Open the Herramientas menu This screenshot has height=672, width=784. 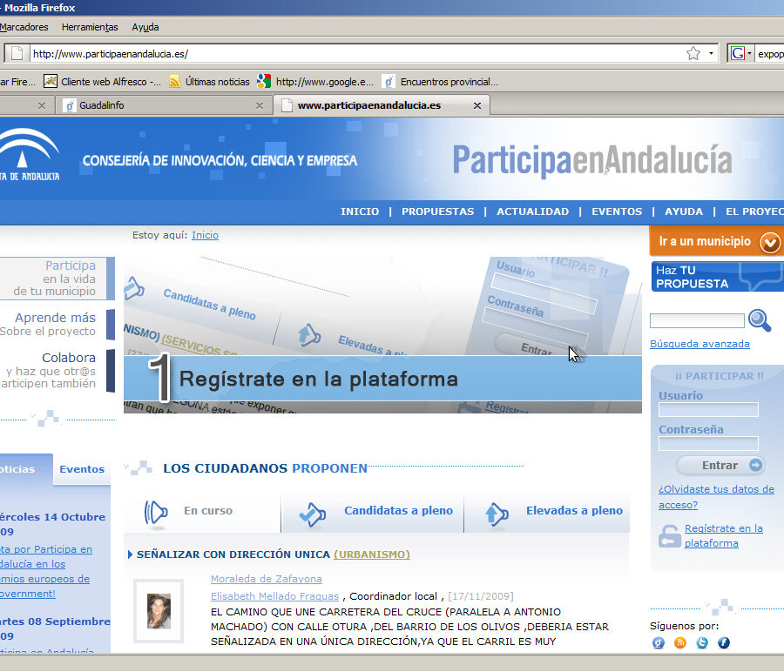pos(90,27)
